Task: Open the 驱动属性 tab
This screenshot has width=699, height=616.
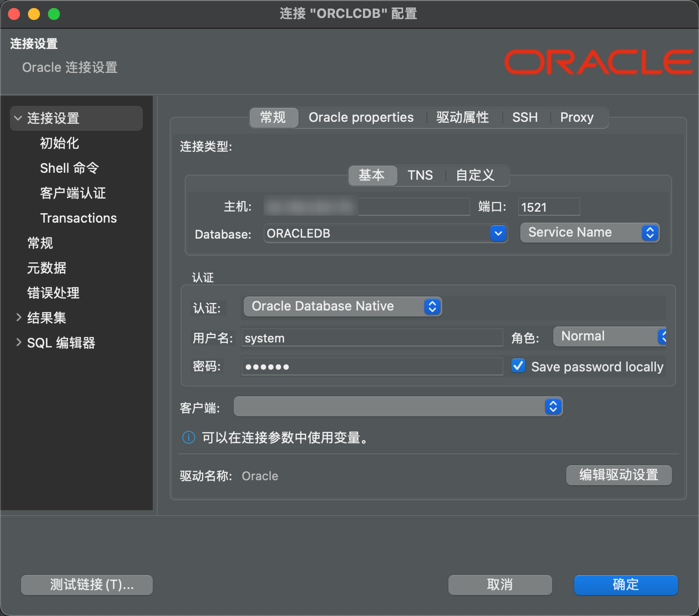Action: click(x=463, y=118)
